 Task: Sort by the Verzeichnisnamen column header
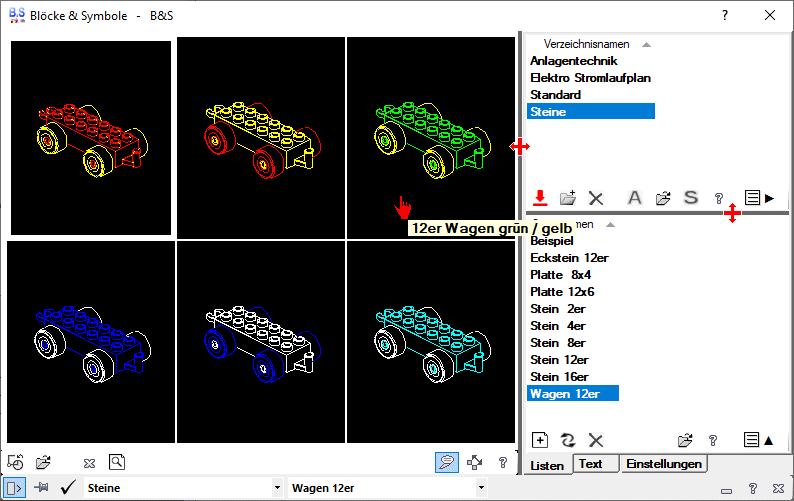[x=586, y=44]
